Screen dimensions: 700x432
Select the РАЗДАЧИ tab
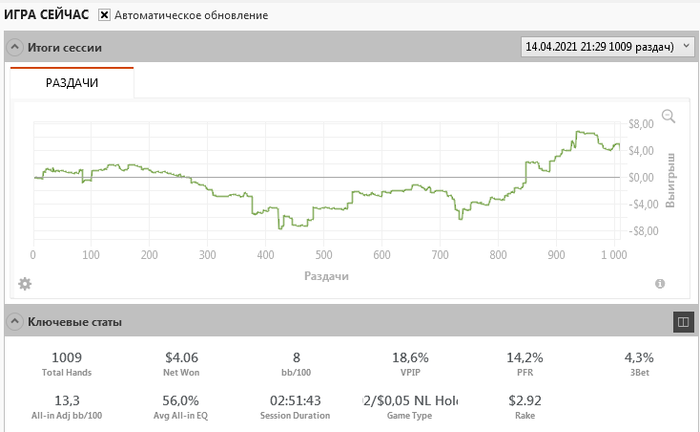point(72,83)
